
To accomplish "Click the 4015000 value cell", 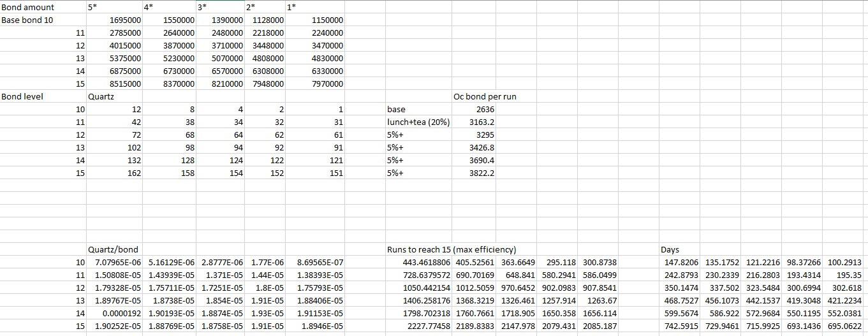I will [x=114, y=45].
